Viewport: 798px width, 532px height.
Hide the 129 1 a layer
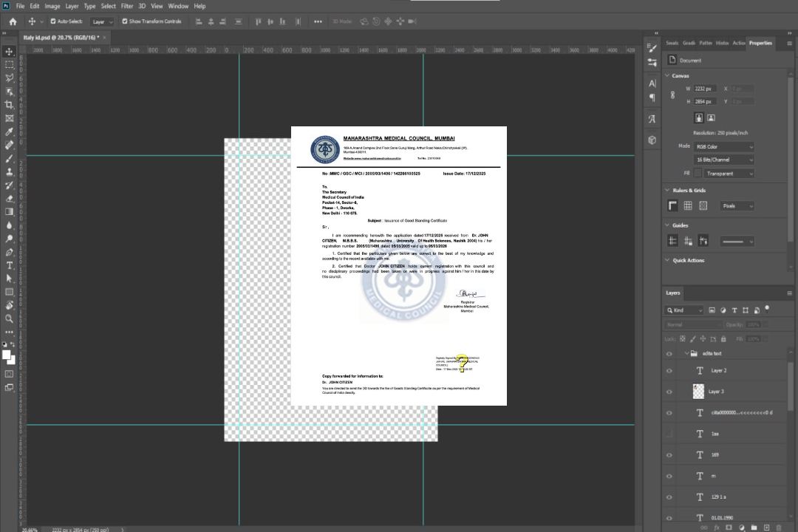669,497
